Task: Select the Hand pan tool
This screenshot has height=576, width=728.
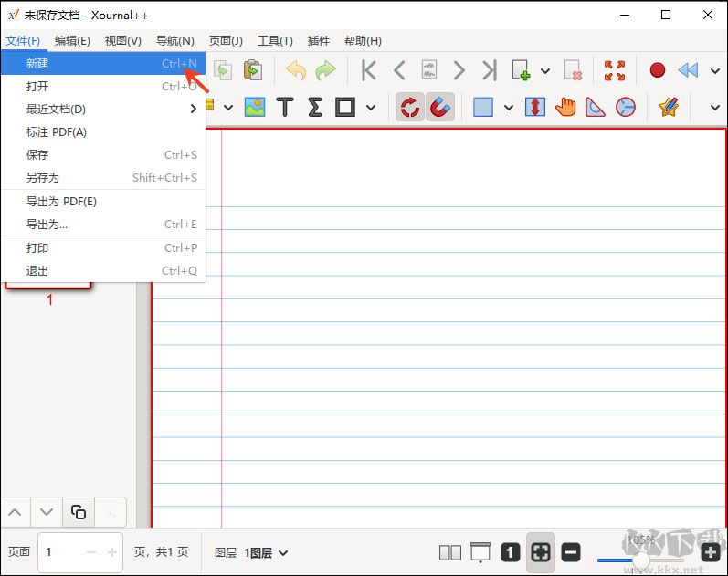Action: (565, 107)
